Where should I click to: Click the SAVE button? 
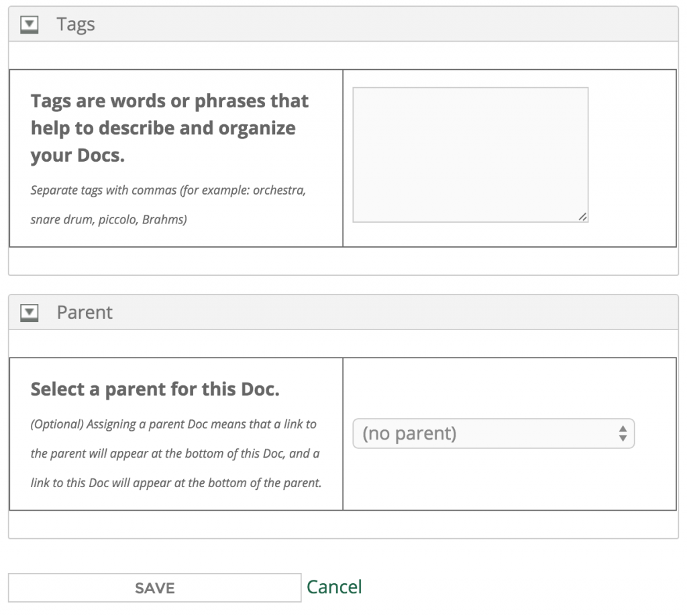[155, 588]
